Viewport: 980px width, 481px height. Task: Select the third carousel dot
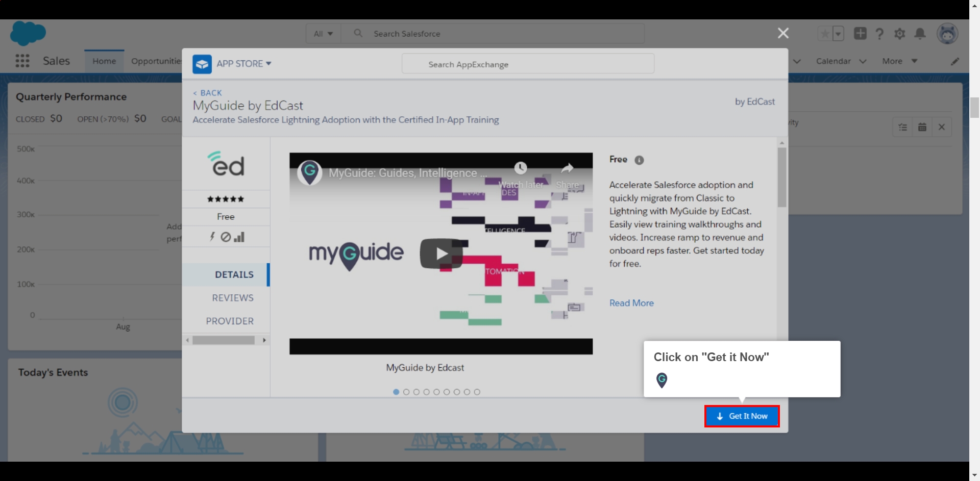(x=416, y=392)
